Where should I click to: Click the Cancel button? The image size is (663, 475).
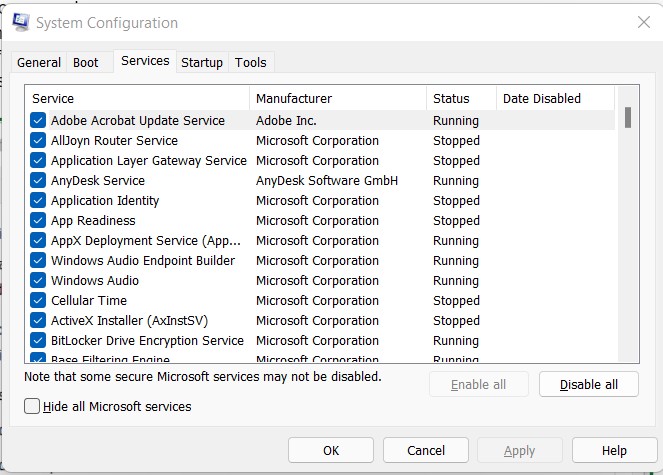click(426, 451)
